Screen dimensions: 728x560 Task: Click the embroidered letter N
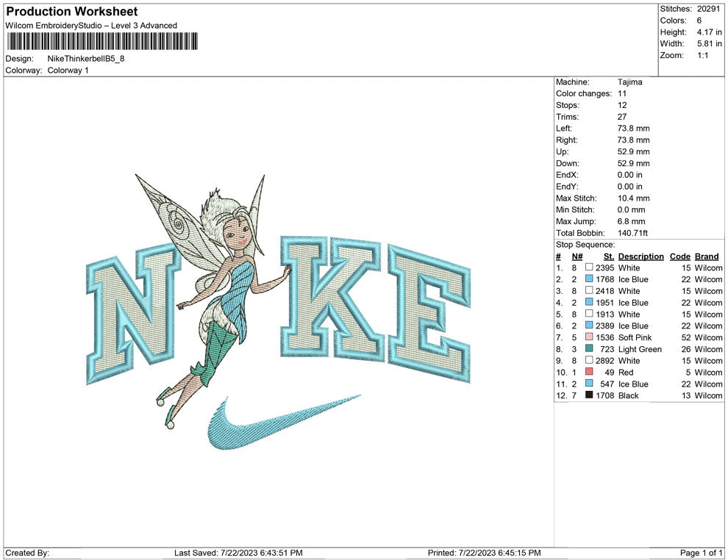132,315
